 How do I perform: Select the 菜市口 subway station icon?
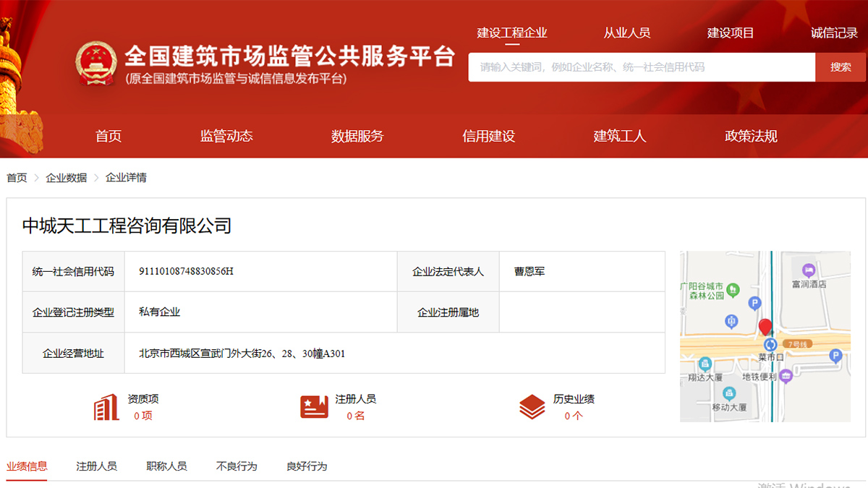pyautogui.click(x=770, y=345)
